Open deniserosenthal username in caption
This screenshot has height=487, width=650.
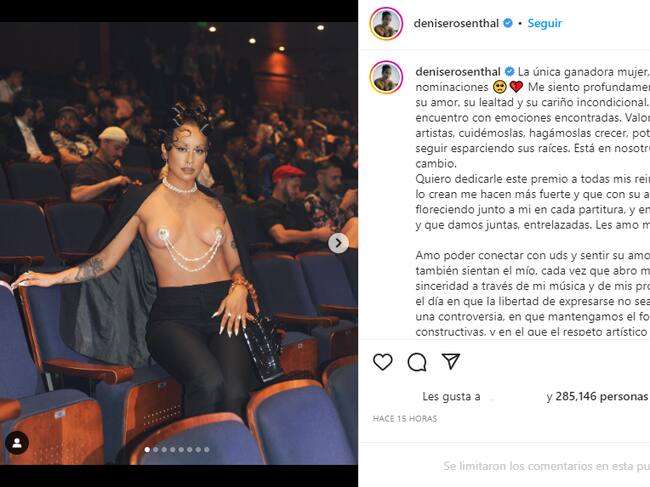tap(458, 72)
